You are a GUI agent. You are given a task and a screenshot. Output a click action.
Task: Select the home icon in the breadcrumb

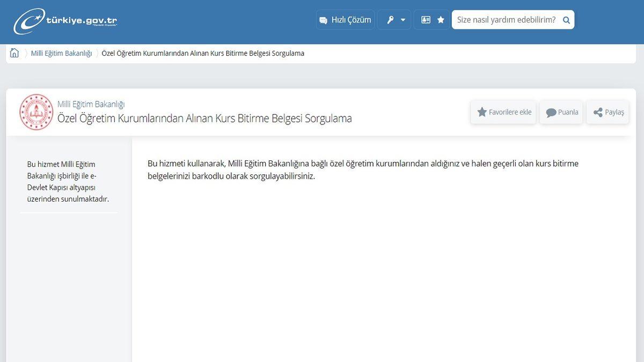[x=14, y=53]
